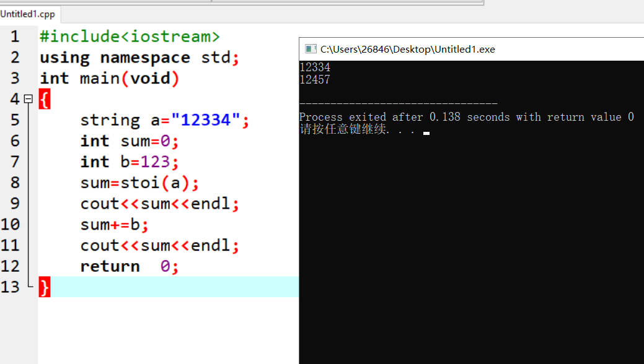
Task: Switch to the Untitled1.cpp tab
Action: pyautogui.click(x=29, y=14)
